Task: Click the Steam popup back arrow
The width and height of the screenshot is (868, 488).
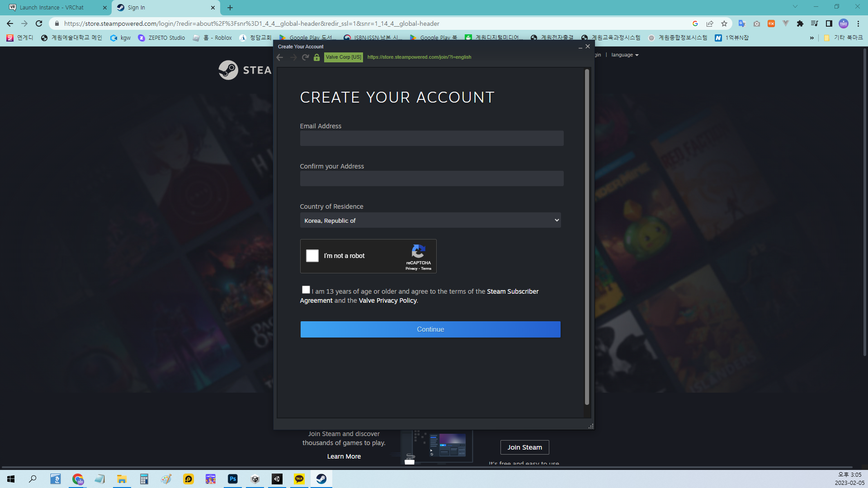Action: click(x=280, y=57)
